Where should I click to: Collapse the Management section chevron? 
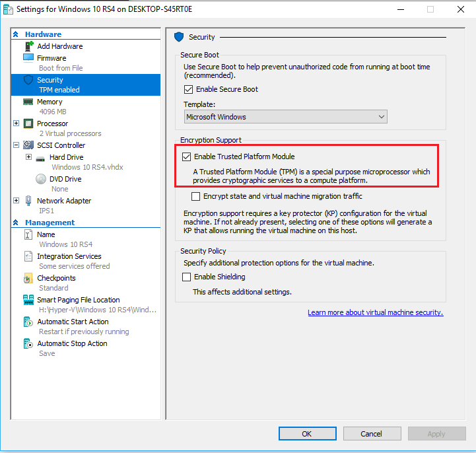[16, 223]
